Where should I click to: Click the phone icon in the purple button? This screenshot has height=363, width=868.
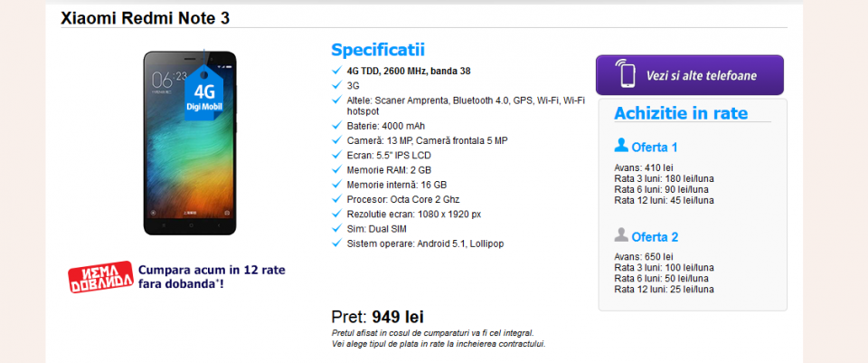[x=626, y=75]
